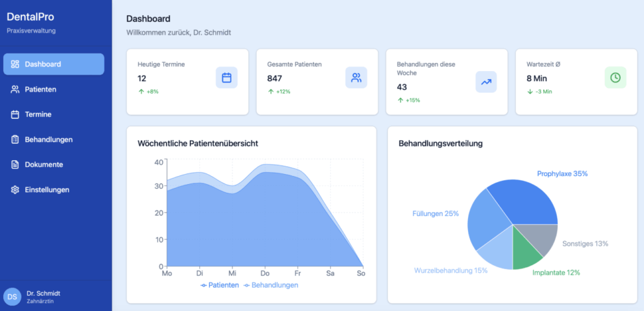Screen dimensions: 644x311
Task: Click the calendar icon in Heutige Termine card
Action: pos(226,78)
